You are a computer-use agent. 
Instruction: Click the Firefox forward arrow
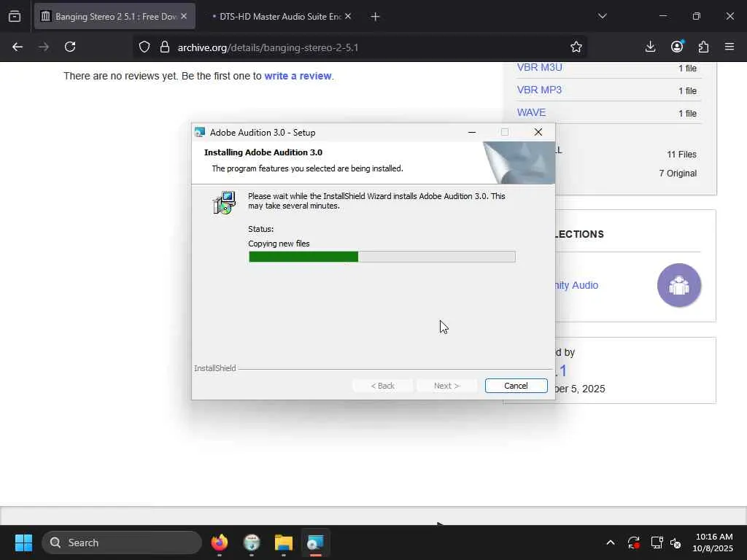(x=44, y=47)
